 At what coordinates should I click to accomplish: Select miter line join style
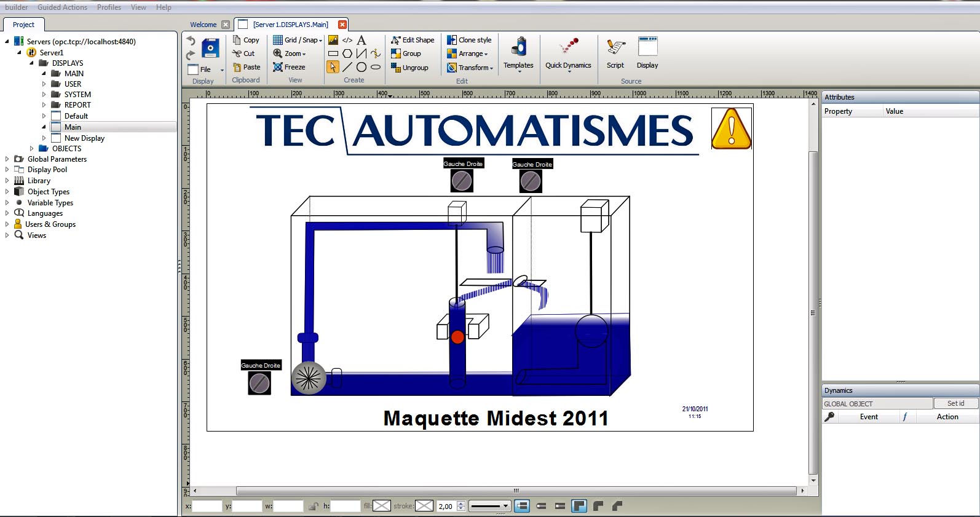[x=579, y=506]
